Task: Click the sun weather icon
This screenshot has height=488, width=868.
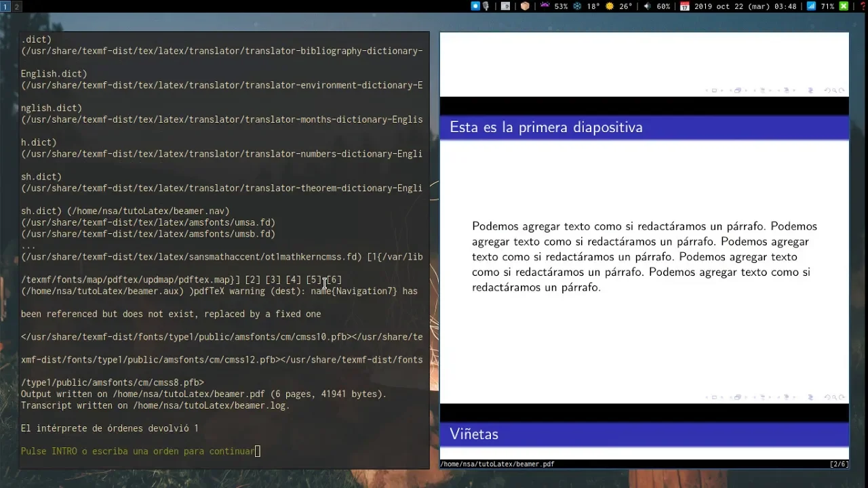Action: [610, 6]
